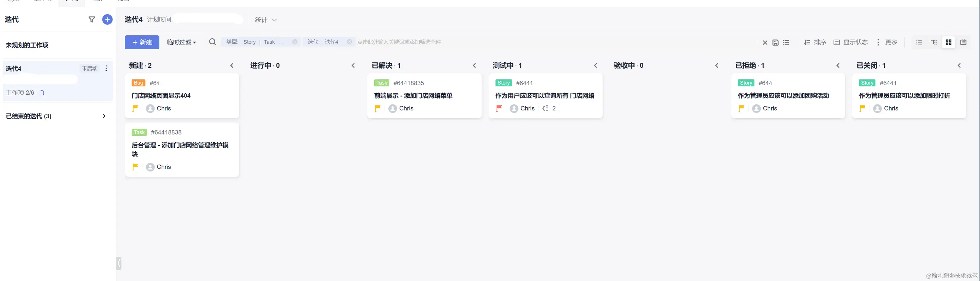Open the iteration list filter funnel icon
The image size is (980, 281).
tap(92, 19)
